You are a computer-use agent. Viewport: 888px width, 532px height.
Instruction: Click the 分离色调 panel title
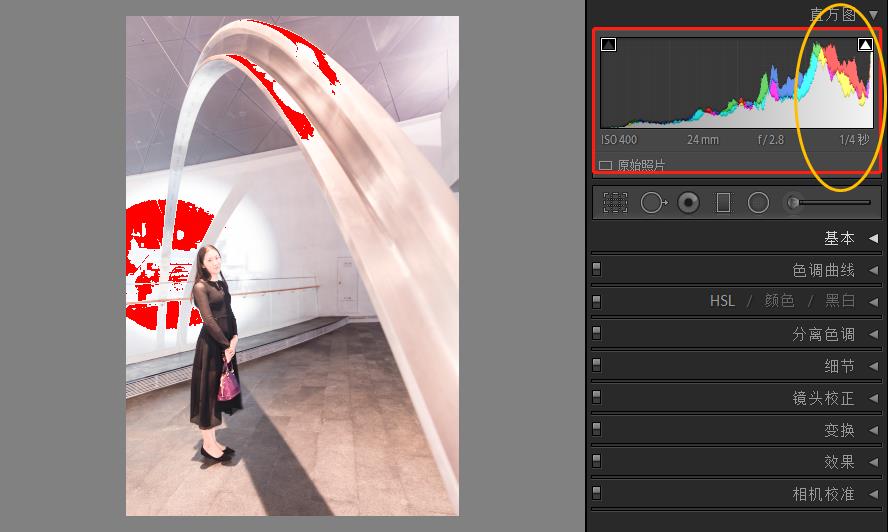pyautogui.click(x=823, y=334)
